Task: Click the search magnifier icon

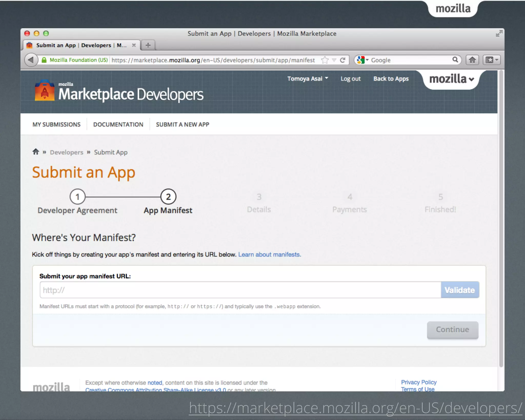Action: 455,60
